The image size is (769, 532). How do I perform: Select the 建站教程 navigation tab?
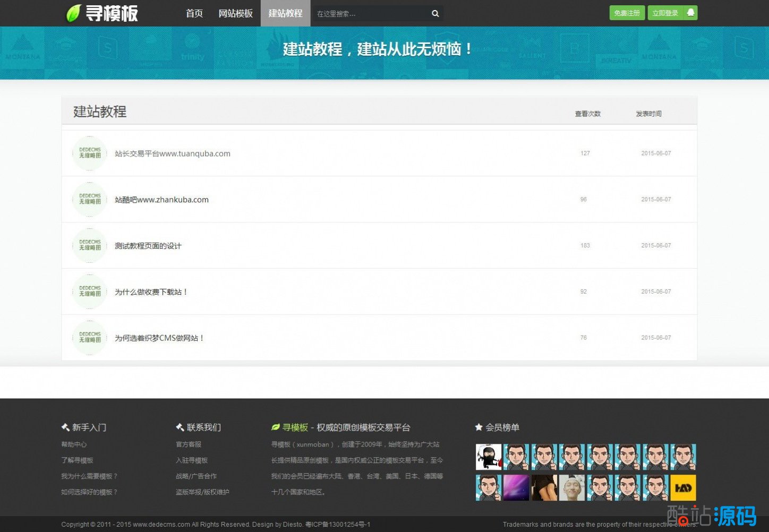[x=285, y=13]
